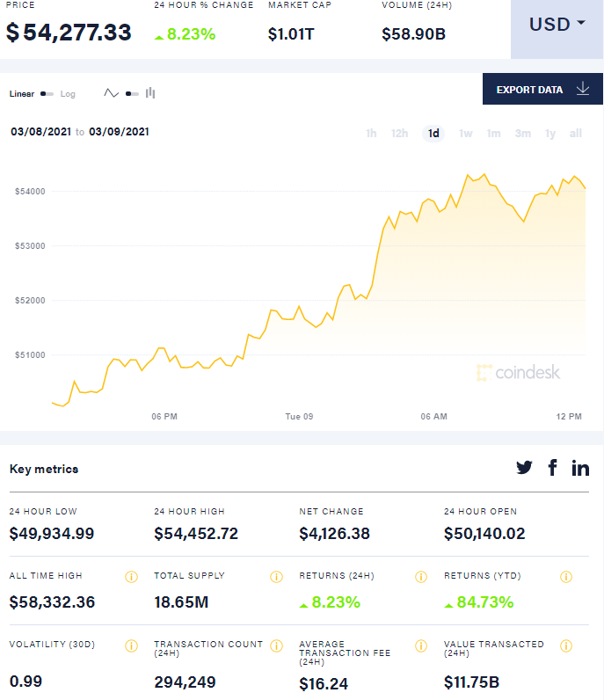This screenshot has height=700, width=604.
Task: Click the 24 hour open $50,140.02
Action: [484, 534]
